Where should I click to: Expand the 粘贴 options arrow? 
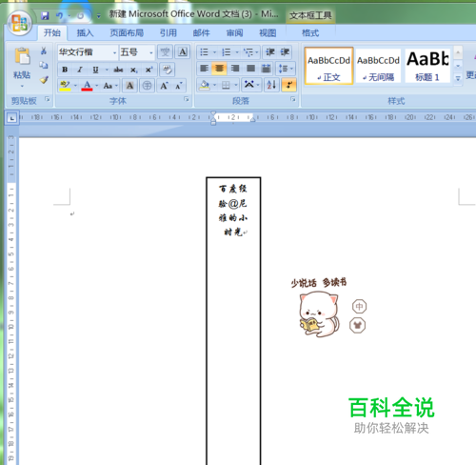point(22,86)
